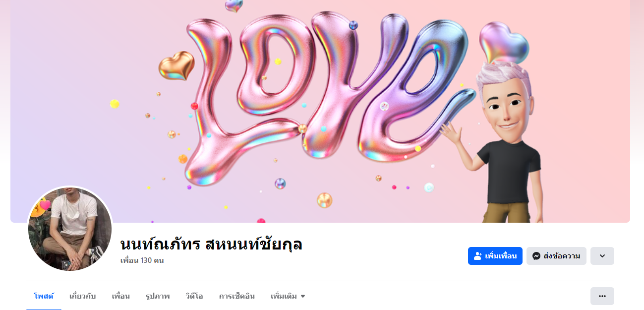
Task: Click the เพิ่มเพื่อน button
Action: click(x=495, y=256)
